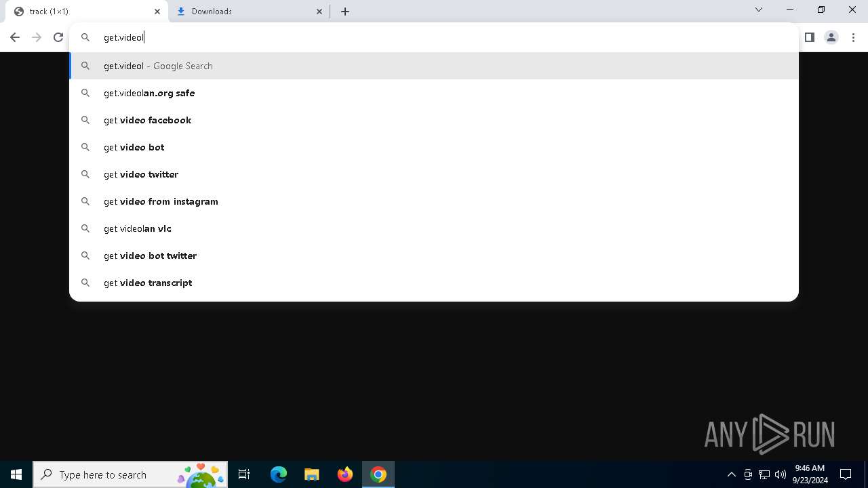Click magnifier icon beside 'get video facebook'
868x488 pixels.
(85, 120)
